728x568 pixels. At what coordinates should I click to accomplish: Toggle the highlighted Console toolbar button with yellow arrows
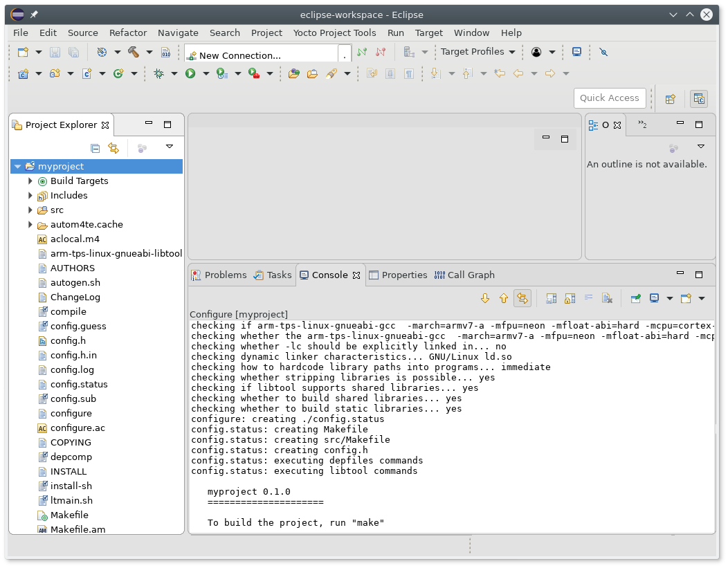tap(522, 298)
